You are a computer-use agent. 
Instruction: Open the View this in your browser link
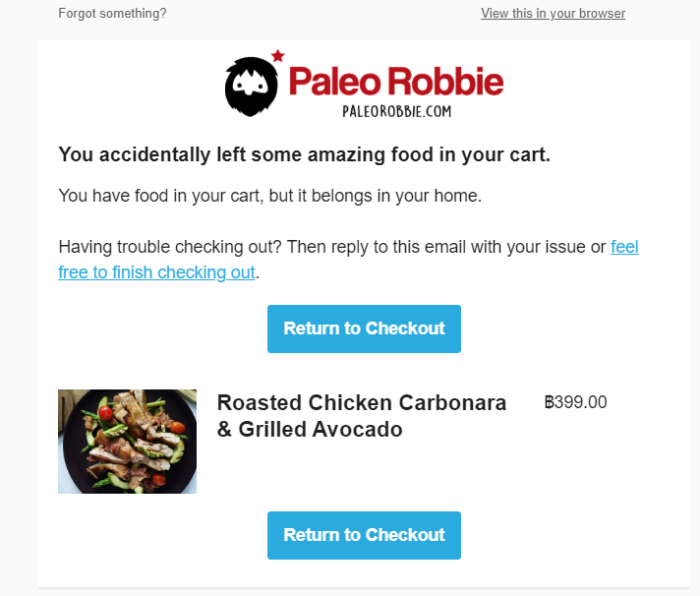[553, 14]
